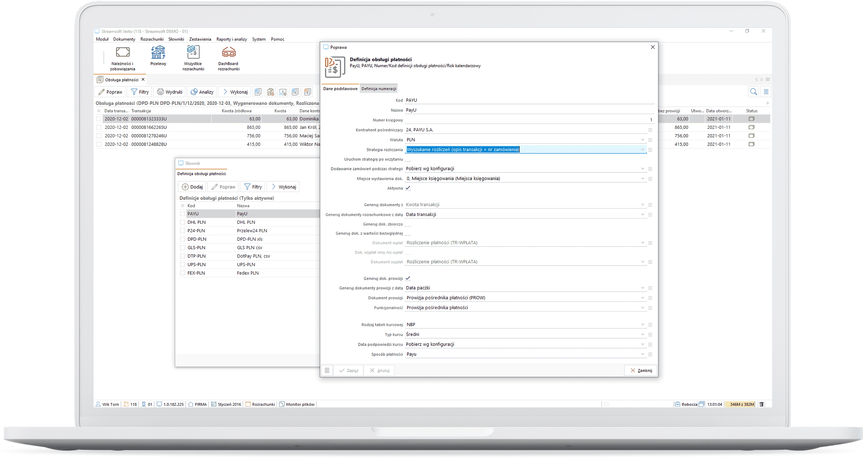Image resolution: width=868 pixels, height=472 pixels.
Task: Click Analizy in the main toolbar
Action: 202,92
